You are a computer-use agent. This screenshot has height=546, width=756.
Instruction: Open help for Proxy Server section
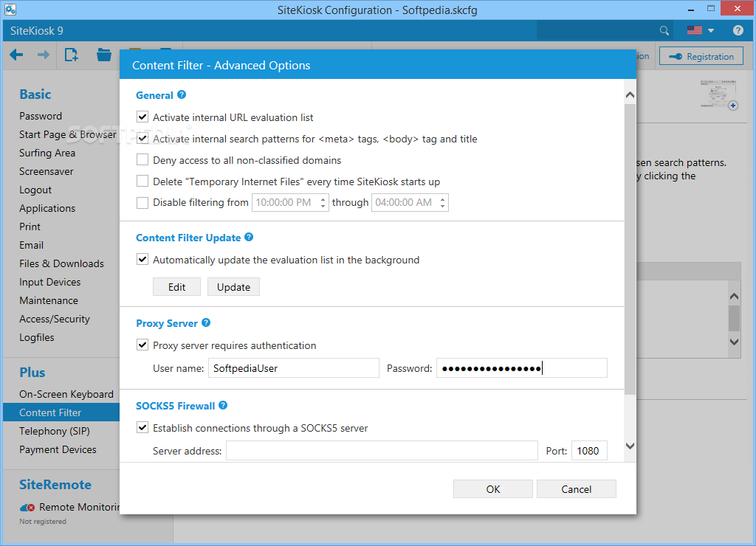coord(206,322)
